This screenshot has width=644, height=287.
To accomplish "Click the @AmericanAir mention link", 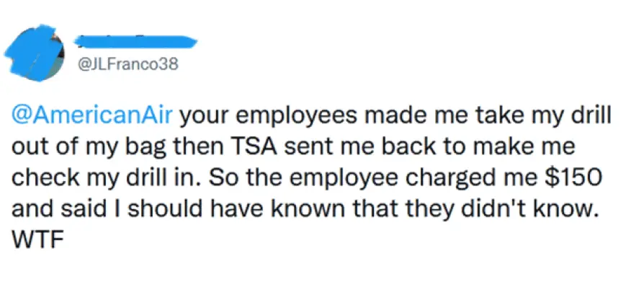I will [x=91, y=118].
